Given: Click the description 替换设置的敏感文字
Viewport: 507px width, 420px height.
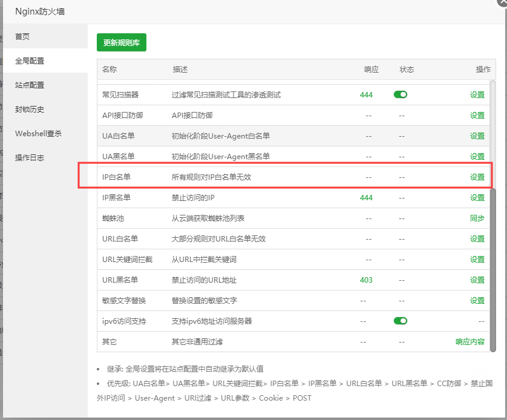Looking at the screenshot, I should coord(204,300).
